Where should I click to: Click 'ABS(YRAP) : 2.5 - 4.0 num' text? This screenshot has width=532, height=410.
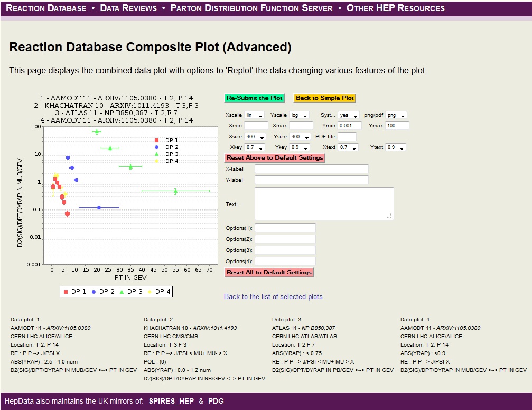[44, 362]
